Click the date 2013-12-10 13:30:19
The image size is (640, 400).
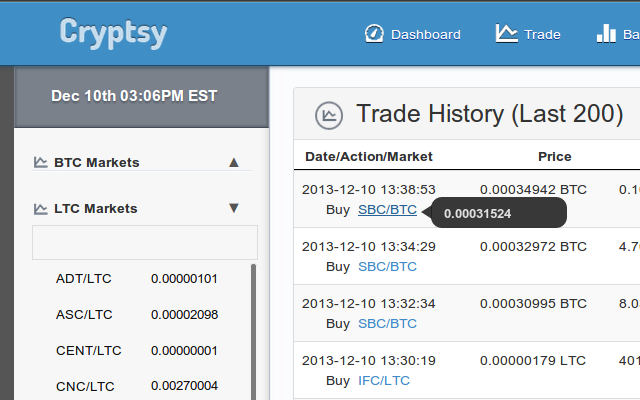tap(369, 361)
